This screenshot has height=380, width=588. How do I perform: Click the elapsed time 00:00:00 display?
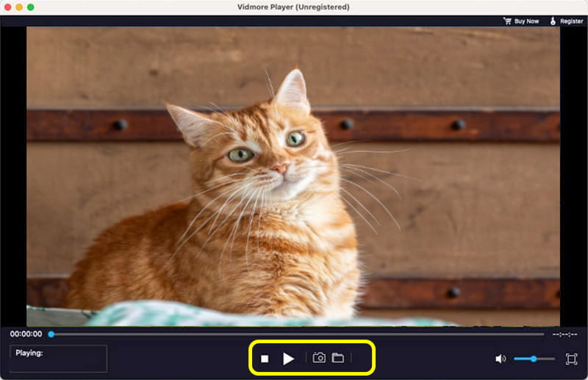25,334
